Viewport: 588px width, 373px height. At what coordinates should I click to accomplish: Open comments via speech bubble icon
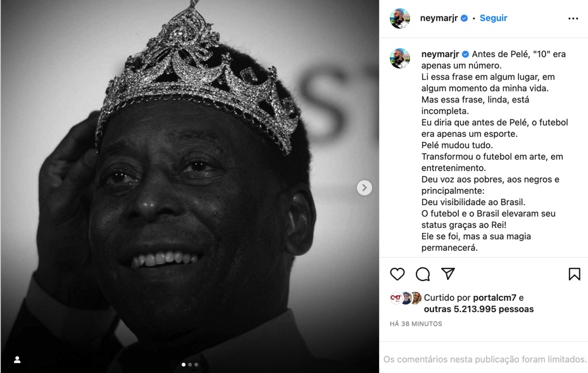(423, 274)
